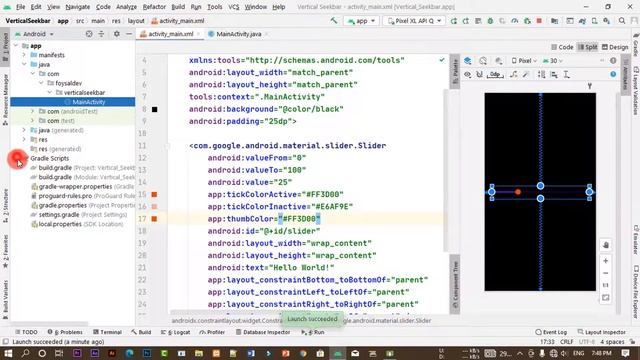Open the design surface layers selector

[468, 61]
